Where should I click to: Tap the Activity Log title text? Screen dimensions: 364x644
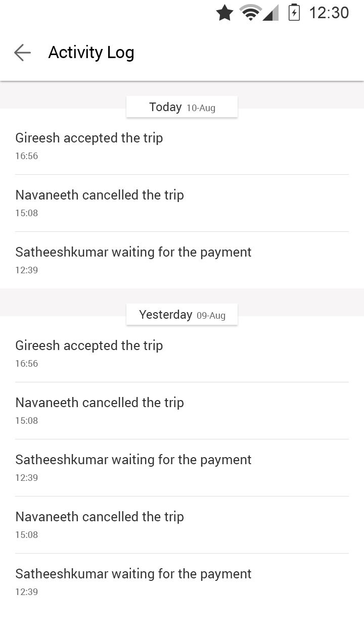coord(91,53)
